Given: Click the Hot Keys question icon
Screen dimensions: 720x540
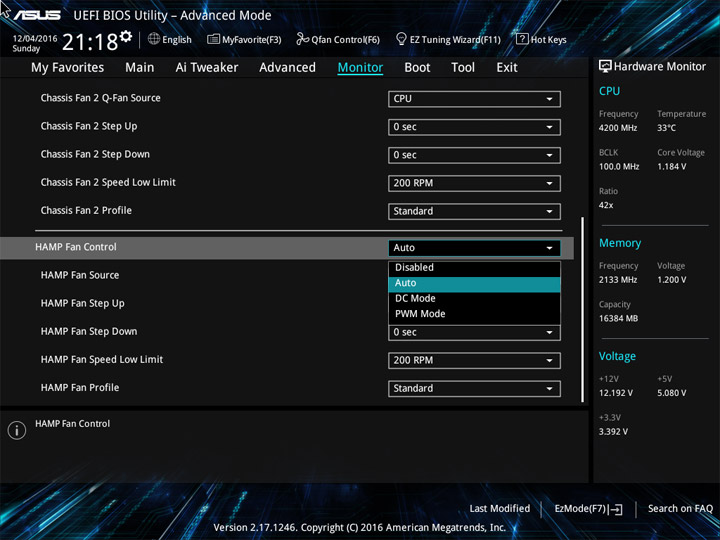Looking at the screenshot, I should pos(522,39).
